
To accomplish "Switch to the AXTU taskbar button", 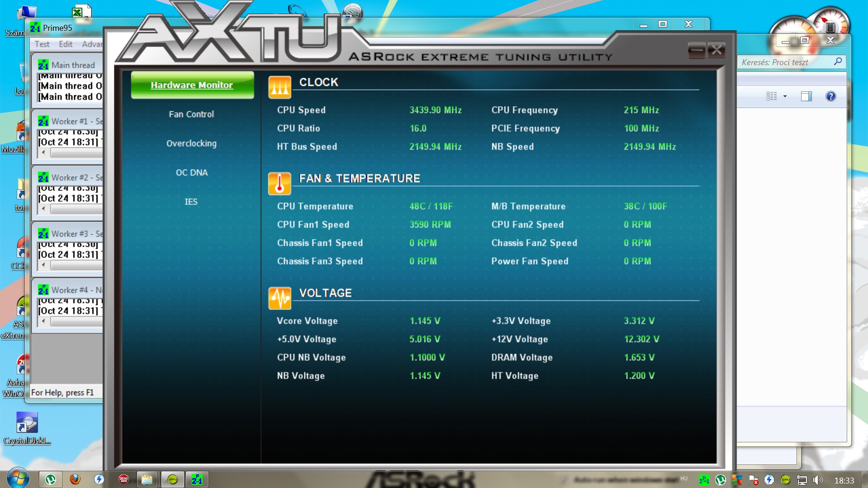I will click(173, 479).
